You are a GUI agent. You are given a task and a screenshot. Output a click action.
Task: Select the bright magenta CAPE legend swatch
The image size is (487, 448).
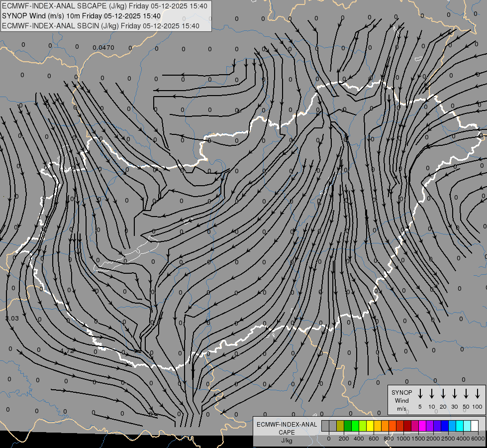click(422, 426)
